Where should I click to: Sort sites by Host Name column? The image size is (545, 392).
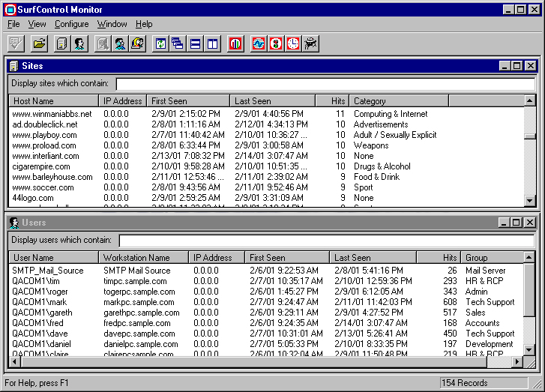(53, 100)
